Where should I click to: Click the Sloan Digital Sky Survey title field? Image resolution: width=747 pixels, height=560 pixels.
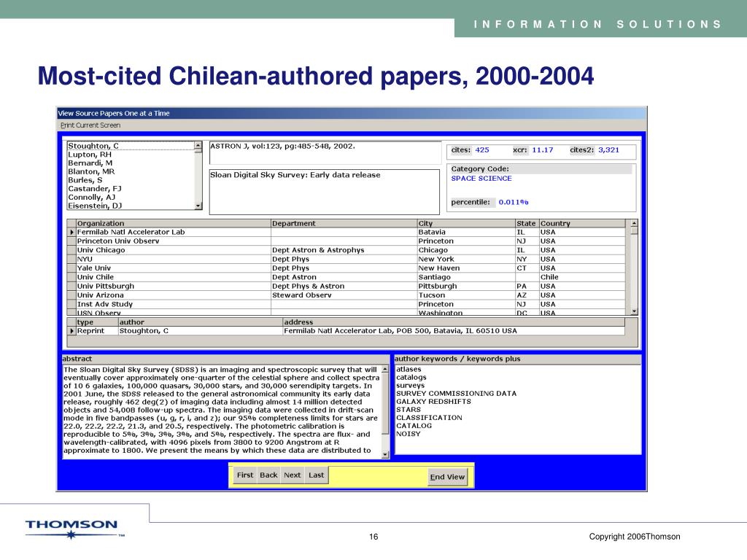(x=325, y=192)
